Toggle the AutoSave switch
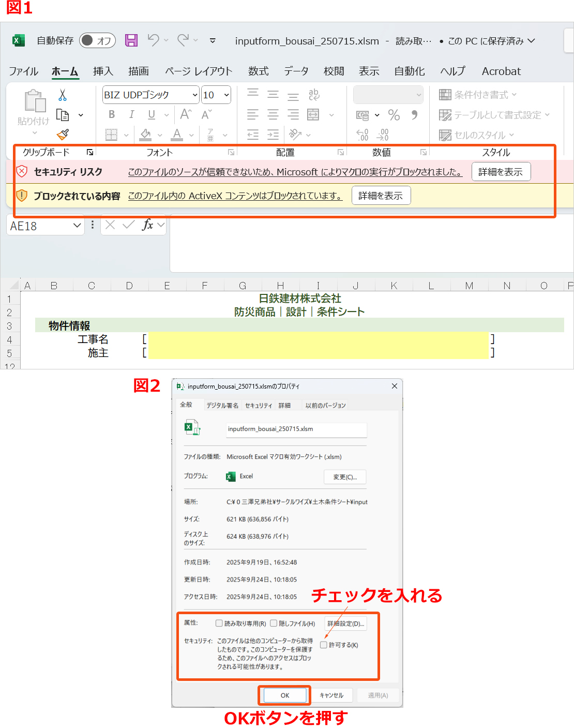The height and width of the screenshot is (728, 574). 97,40
